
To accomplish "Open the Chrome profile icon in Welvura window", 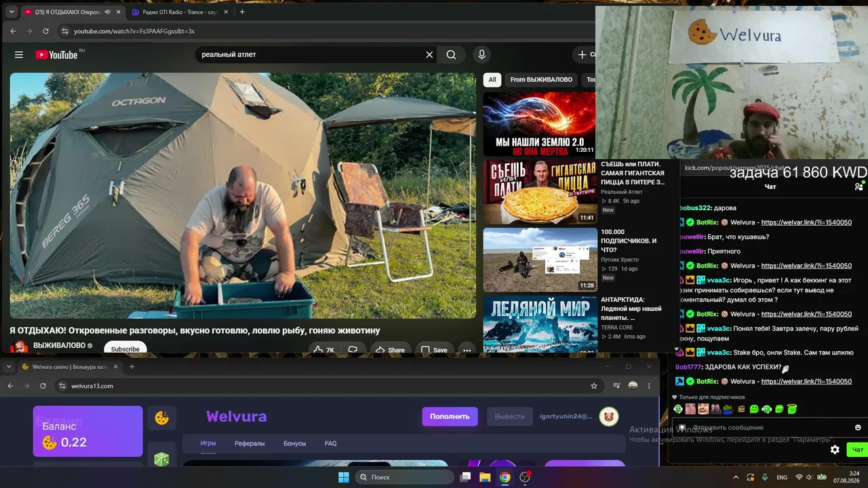I will pos(633,386).
